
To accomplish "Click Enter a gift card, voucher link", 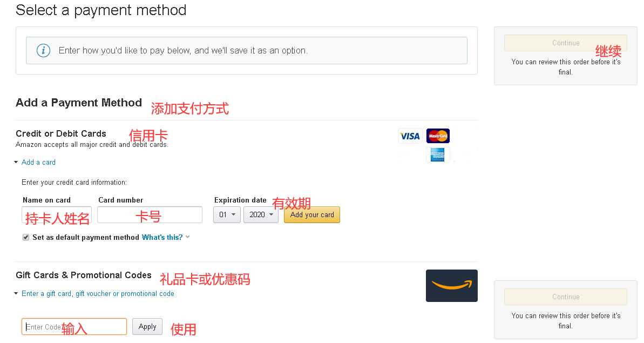I will coord(98,294).
